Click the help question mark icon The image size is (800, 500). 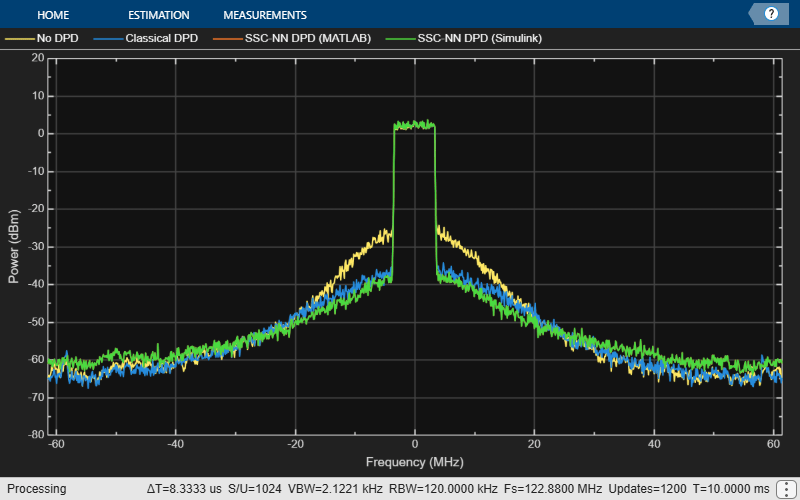coord(771,14)
